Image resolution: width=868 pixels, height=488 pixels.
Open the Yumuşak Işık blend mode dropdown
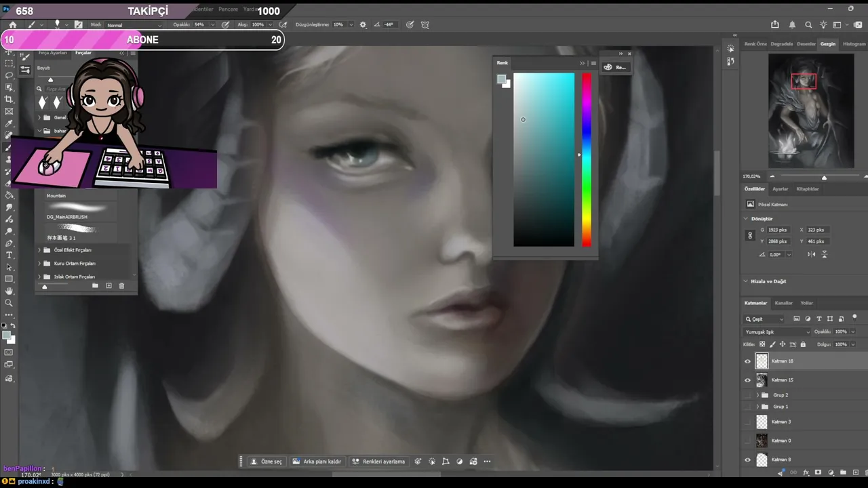777,332
